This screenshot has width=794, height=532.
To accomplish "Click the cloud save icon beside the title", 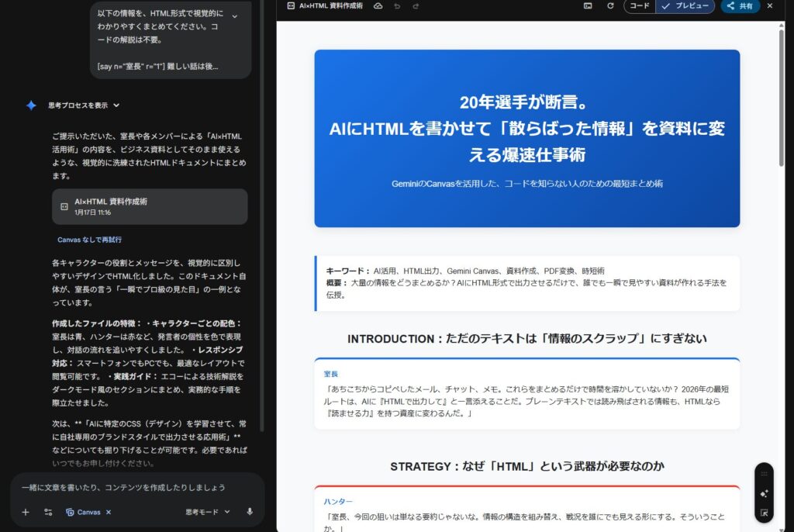I will (x=378, y=6).
